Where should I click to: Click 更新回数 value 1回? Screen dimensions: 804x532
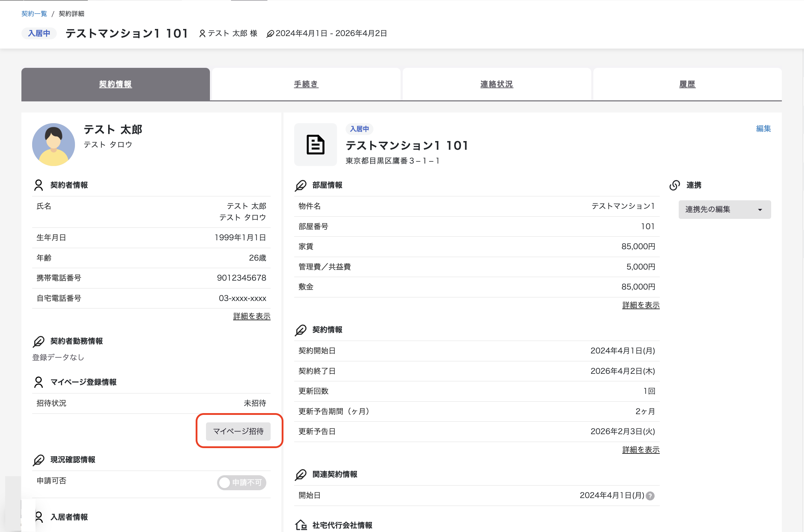[x=649, y=391]
